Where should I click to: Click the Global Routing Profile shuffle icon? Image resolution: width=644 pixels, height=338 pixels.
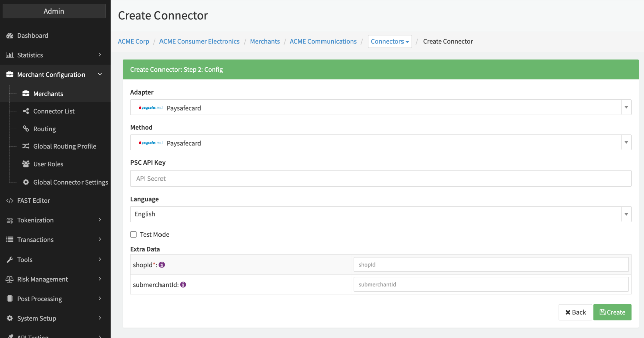26,146
